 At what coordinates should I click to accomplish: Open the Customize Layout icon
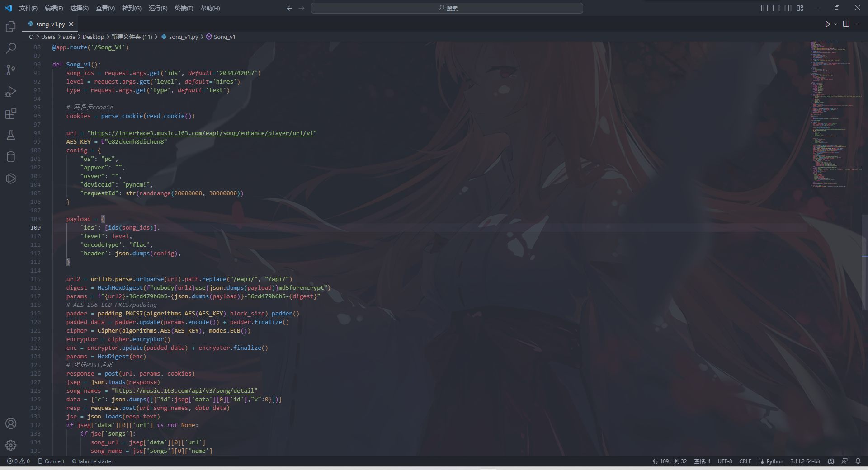tap(800, 8)
